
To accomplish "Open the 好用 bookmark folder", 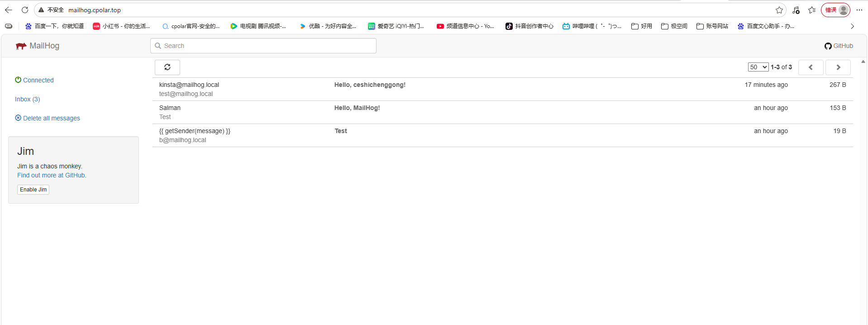I will tap(642, 26).
